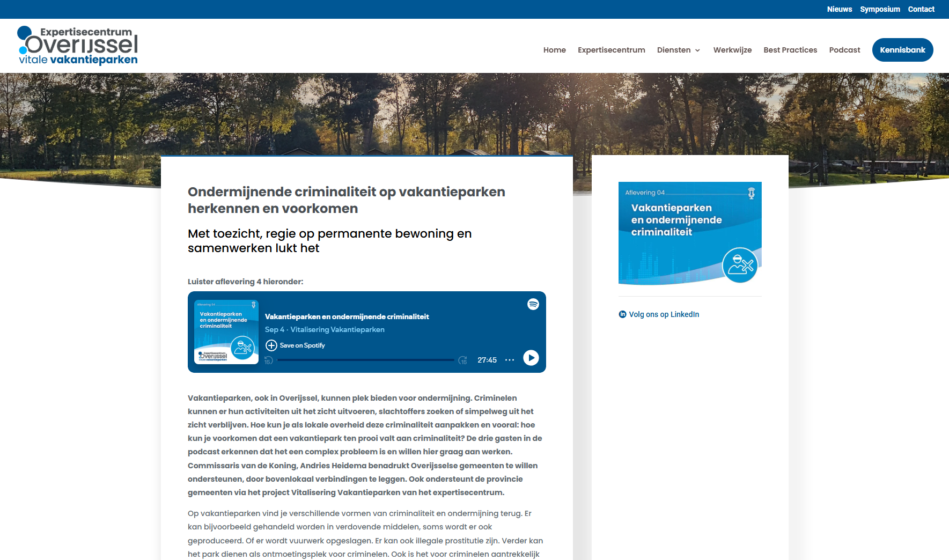Rewind 15 seconds in podcast player

point(269,360)
